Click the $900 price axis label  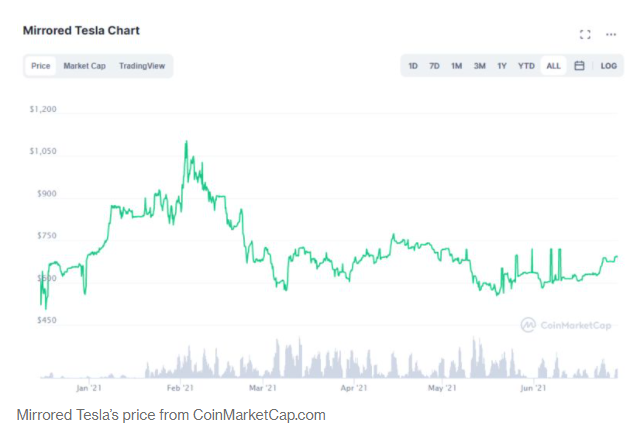click(46, 193)
